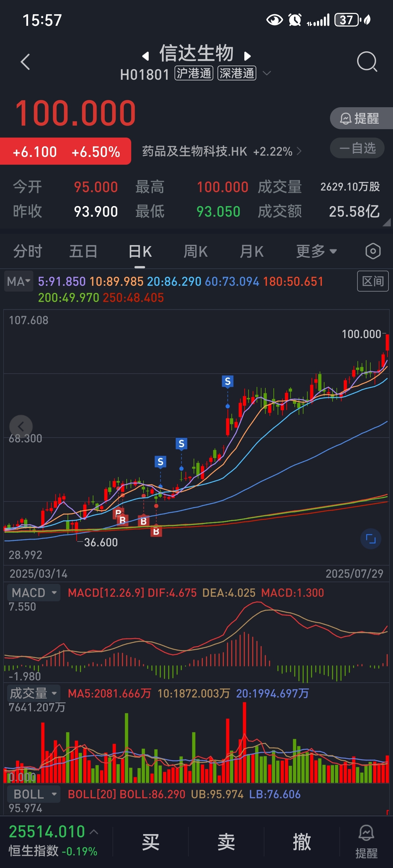Expand stock info chevron beside 深港通
Image resolution: width=393 pixels, height=868 pixels.
[x=267, y=73]
